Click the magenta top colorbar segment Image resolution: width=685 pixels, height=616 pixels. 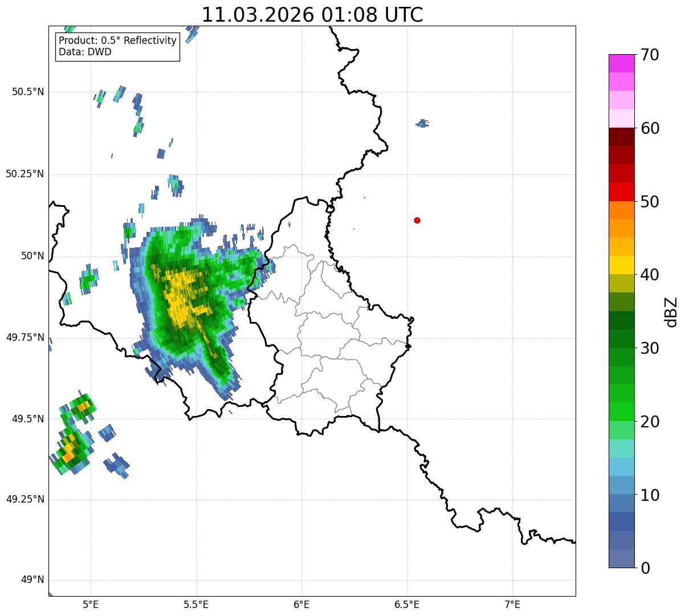coord(622,63)
